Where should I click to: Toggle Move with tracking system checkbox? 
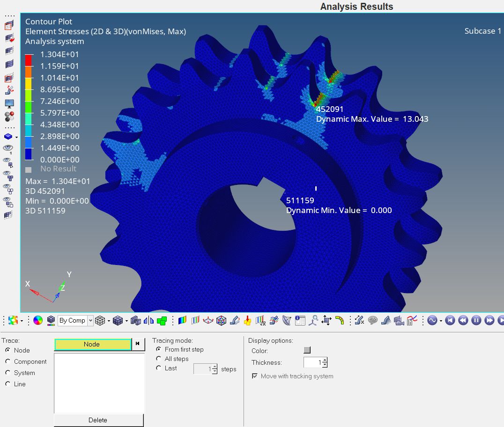click(x=255, y=376)
